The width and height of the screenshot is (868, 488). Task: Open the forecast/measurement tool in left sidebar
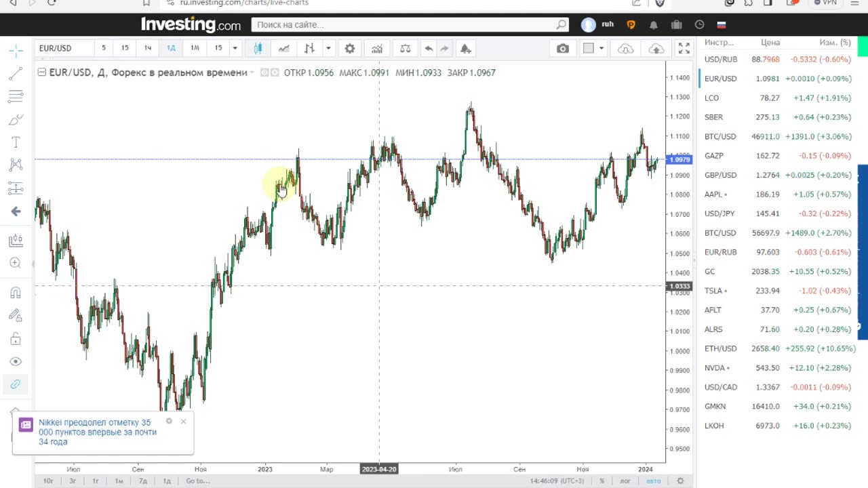(x=16, y=188)
